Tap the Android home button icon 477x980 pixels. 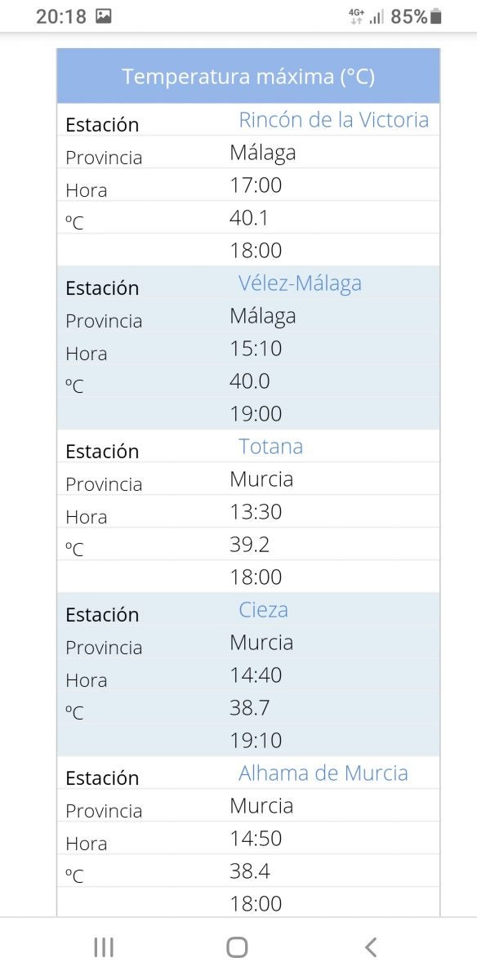click(x=237, y=947)
